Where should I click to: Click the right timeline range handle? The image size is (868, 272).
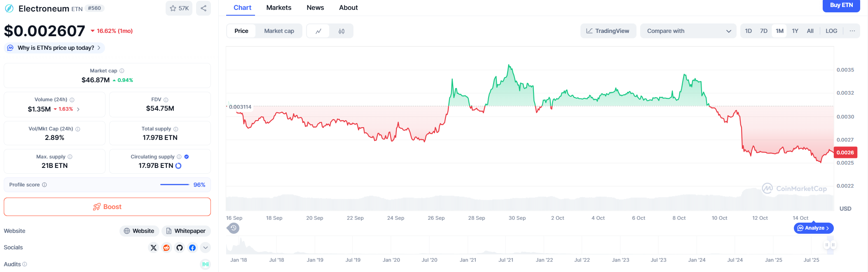click(833, 245)
